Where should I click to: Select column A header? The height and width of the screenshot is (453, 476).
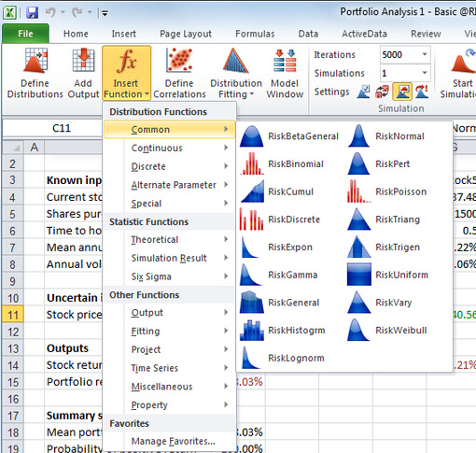coord(35,147)
